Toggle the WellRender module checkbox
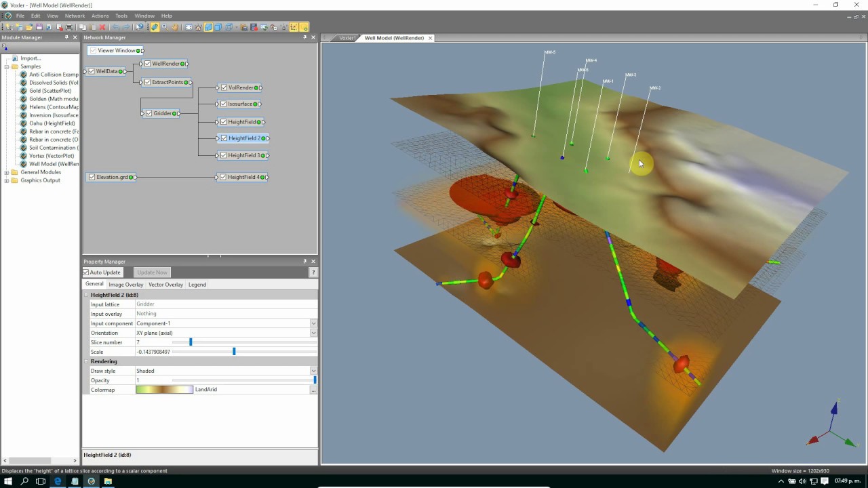Viewport: 868px width, 488px height. (x=147, y=64)
